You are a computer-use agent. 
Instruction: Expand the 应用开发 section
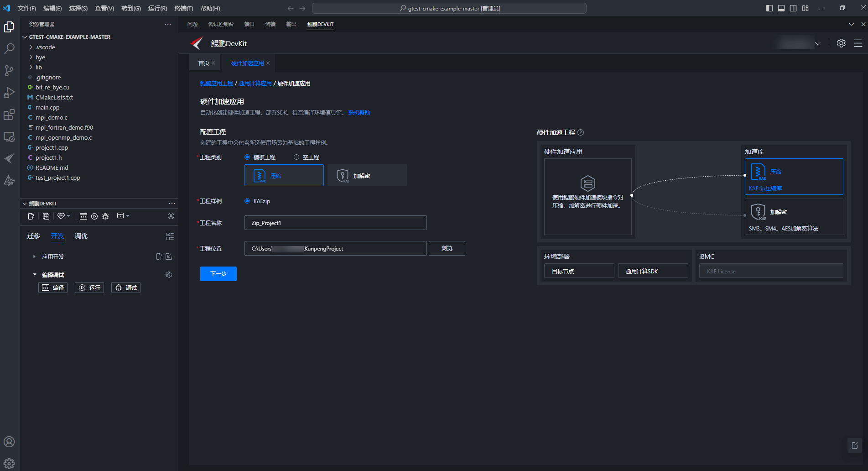tap(34, 256)
